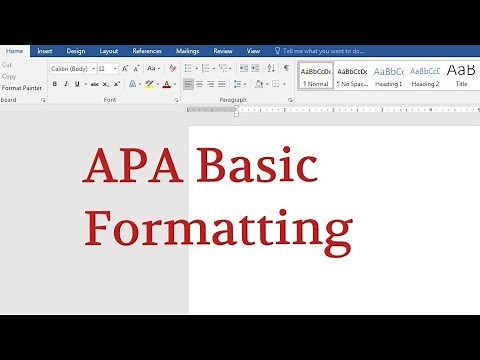Open the Font dialog launcher

176,100
